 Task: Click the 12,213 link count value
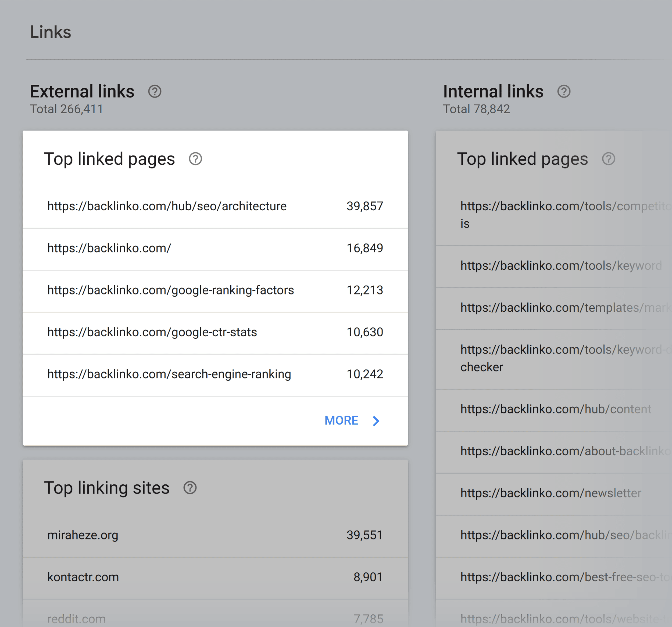tap(365, 290)
